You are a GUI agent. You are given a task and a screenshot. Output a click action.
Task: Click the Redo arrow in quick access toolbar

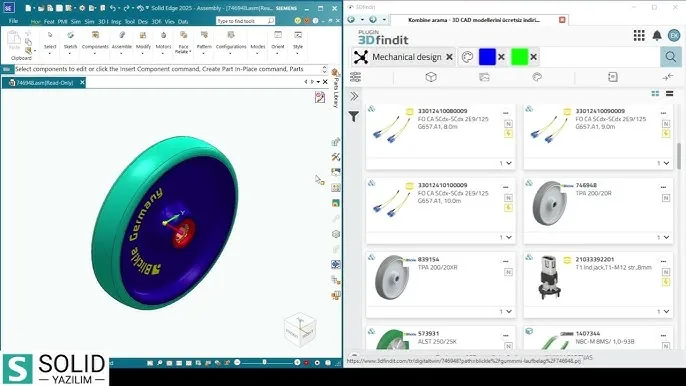point(126,8)
